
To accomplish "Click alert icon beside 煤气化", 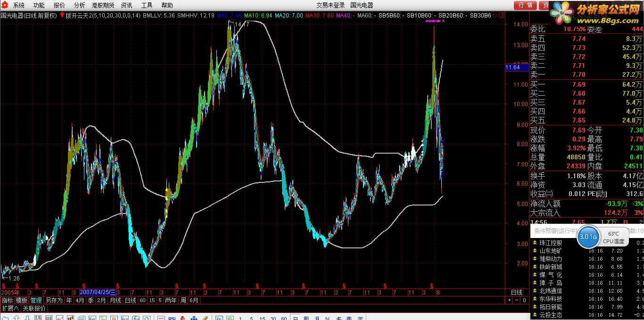I will click(535, 275).
